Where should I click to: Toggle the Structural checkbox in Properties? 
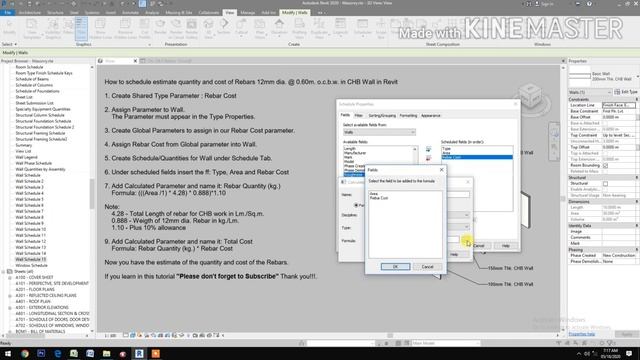[605, 184]
